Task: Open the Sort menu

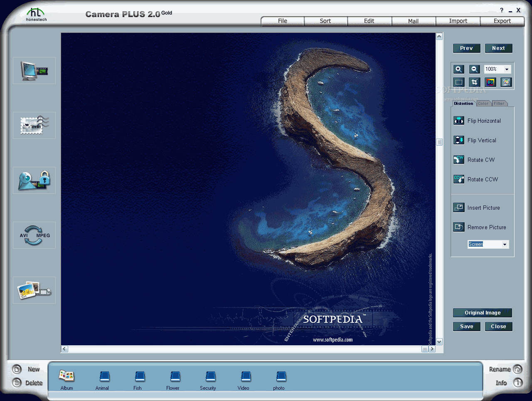Action: click(x=325, y=21)
